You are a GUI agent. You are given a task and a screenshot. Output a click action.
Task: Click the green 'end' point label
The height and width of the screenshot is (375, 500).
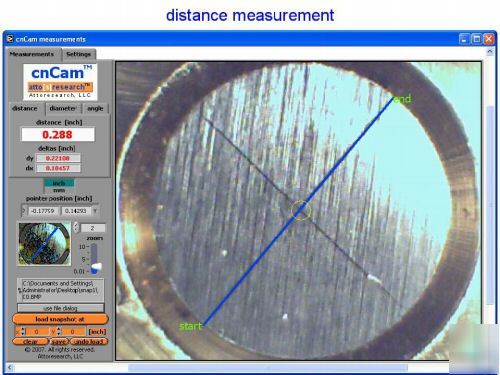(x=402, y=99)
